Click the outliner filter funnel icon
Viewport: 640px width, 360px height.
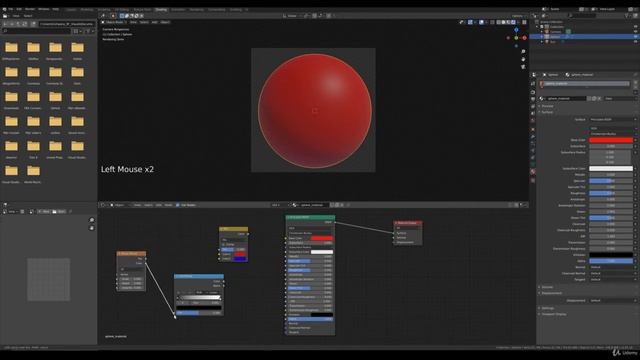pyautogui.click(x=627, y=16)
